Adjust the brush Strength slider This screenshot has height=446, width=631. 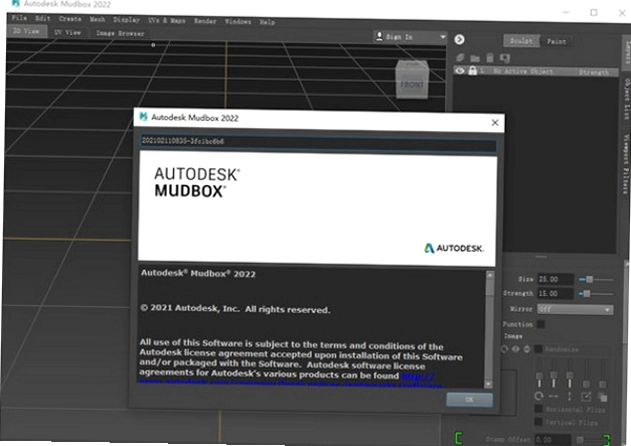pos(596,294)
